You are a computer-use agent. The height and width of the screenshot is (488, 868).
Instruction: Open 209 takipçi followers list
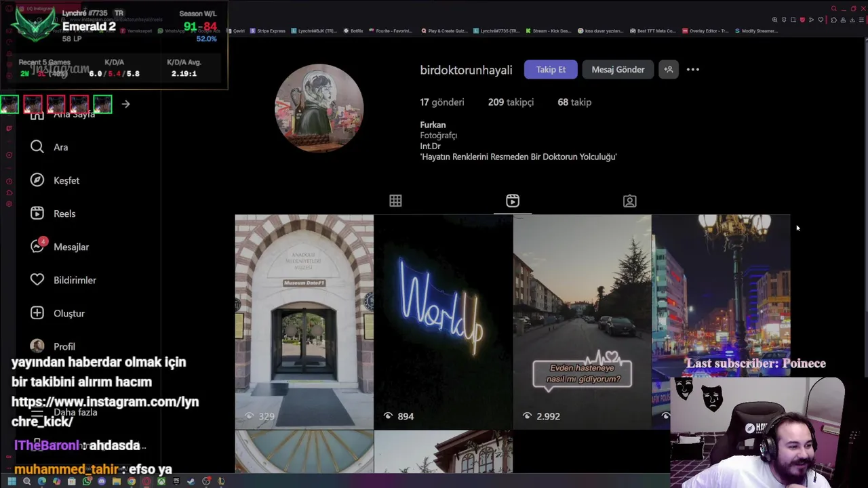tap(511, 102)
